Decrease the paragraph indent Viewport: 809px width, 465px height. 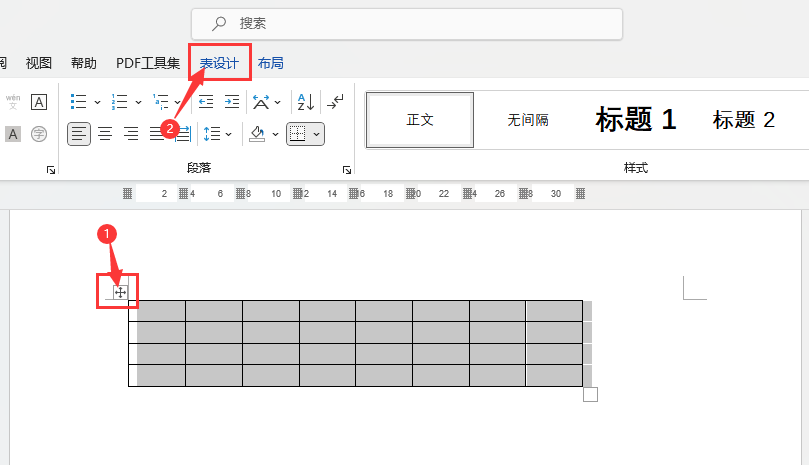click(x=206, y=102)
